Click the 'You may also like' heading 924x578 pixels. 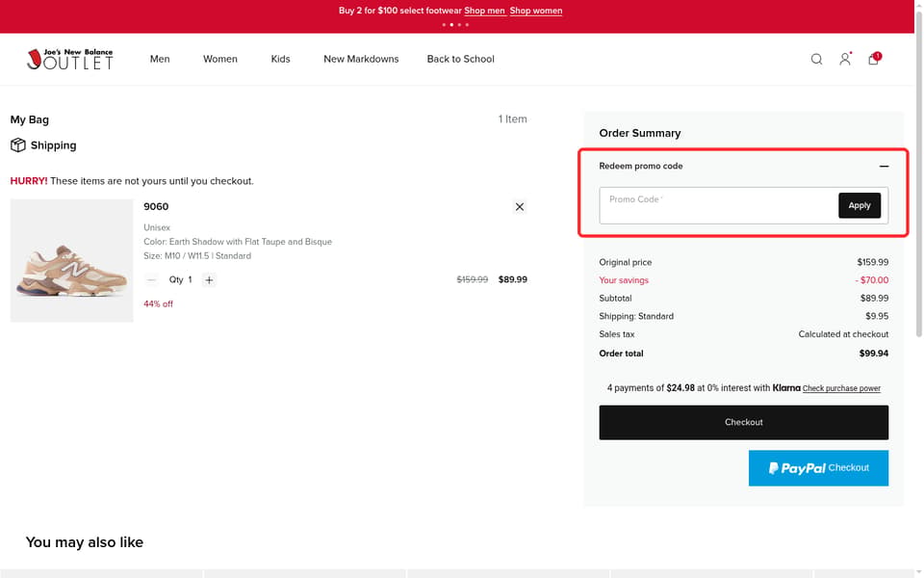click(85, 542)
